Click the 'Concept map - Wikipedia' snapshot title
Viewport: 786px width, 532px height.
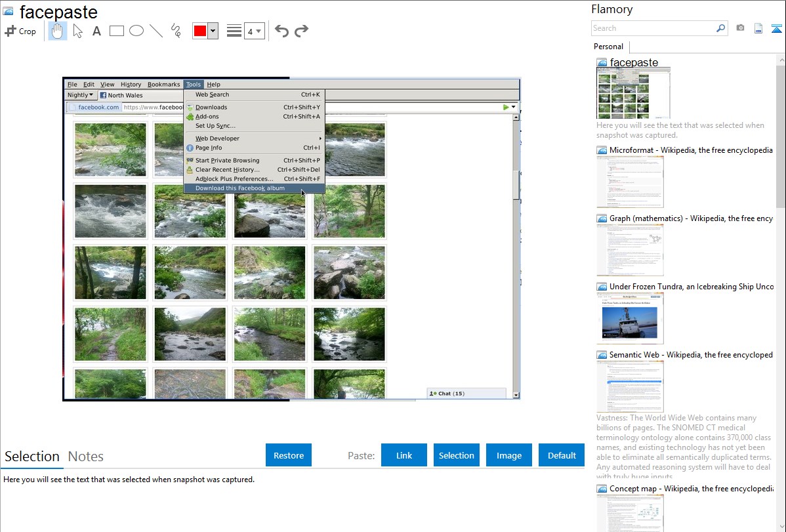click(x=692, y=488)
